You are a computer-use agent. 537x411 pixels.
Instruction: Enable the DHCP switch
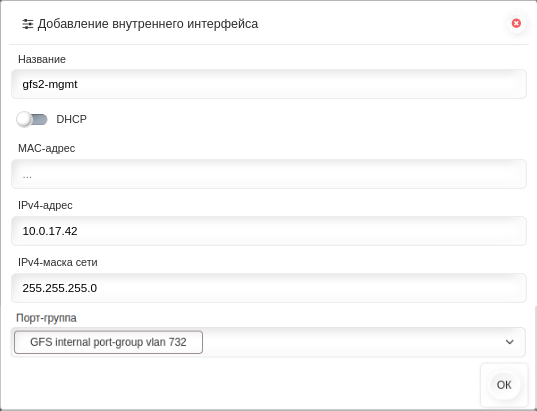click(32, 119)
